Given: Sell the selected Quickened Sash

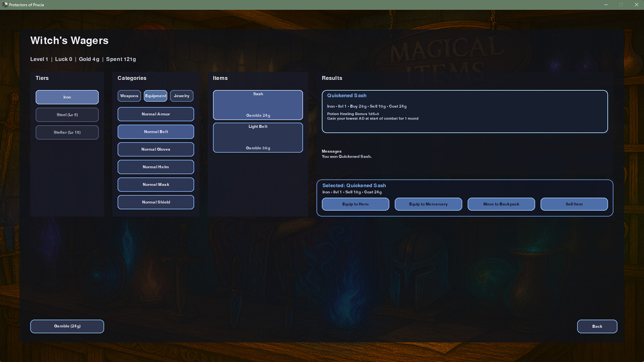Looking at the screenshot, I should click(x=574, y=204).
